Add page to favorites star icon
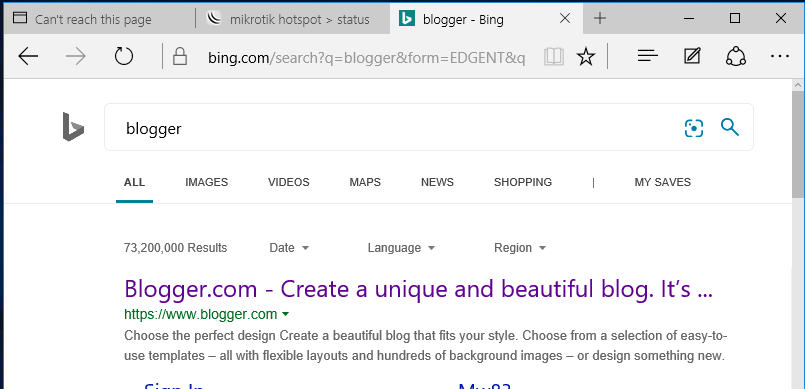 coord(585,57)
